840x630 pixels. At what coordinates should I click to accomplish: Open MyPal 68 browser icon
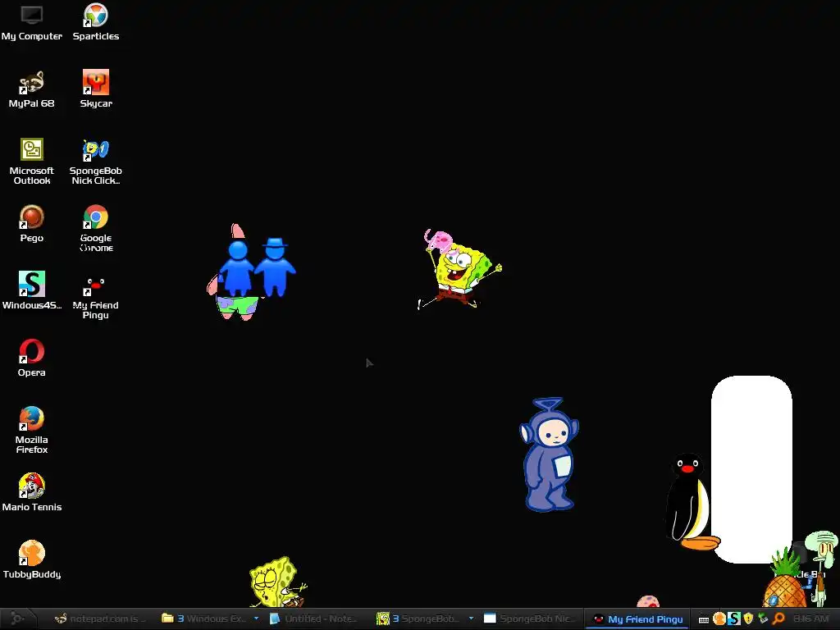(32, 89)
